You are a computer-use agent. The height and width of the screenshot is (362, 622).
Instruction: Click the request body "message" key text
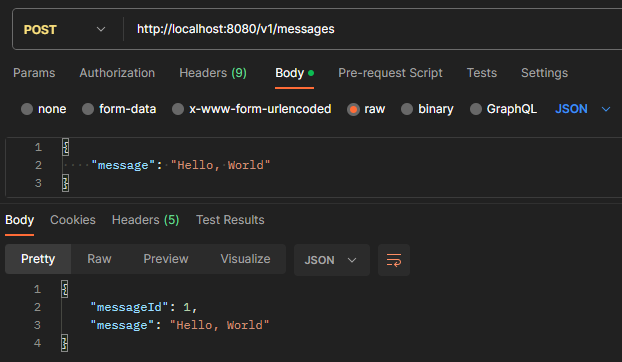click(x=123, y=165)
